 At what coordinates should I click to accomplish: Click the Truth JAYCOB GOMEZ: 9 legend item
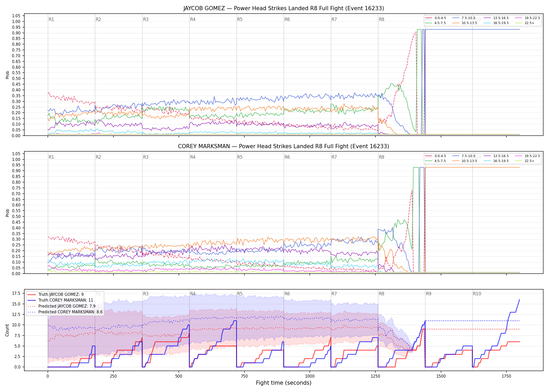tap(55, 294)
